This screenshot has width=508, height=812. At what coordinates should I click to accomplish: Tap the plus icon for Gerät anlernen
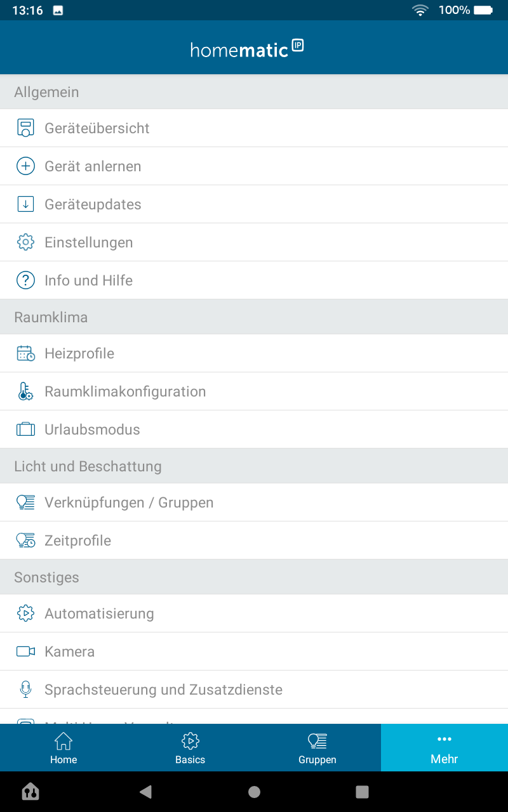coord(25,166)
